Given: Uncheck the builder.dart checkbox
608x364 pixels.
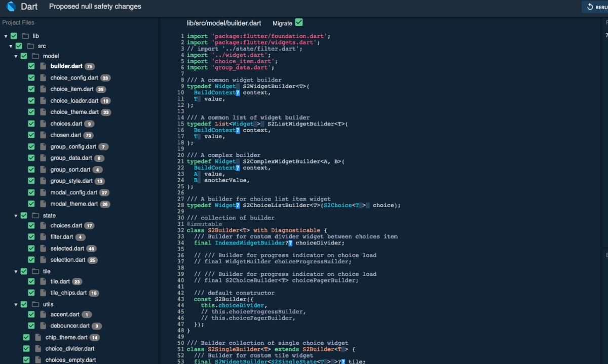Looking at the screenshot, I should [x=31, y=66].
